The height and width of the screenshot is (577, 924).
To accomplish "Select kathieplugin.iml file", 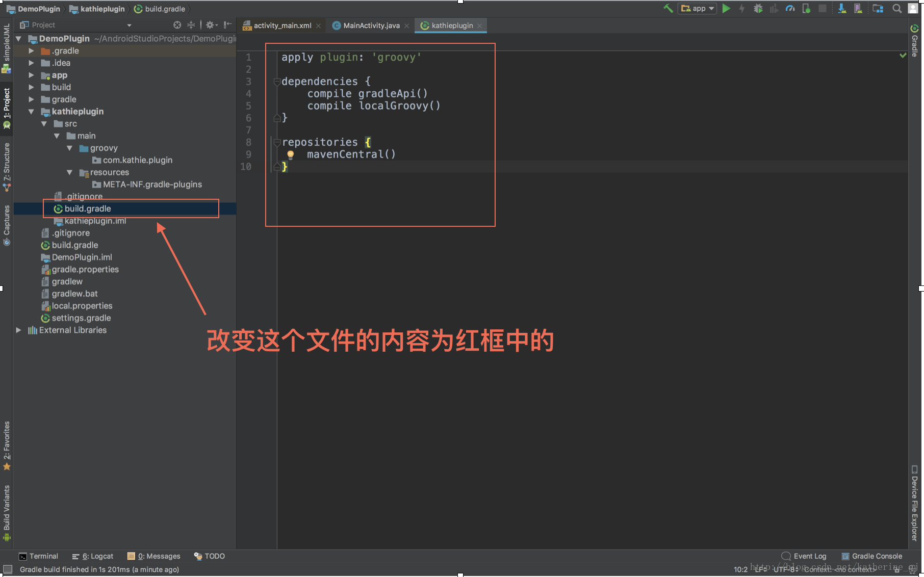I will [x=90, y=221].
